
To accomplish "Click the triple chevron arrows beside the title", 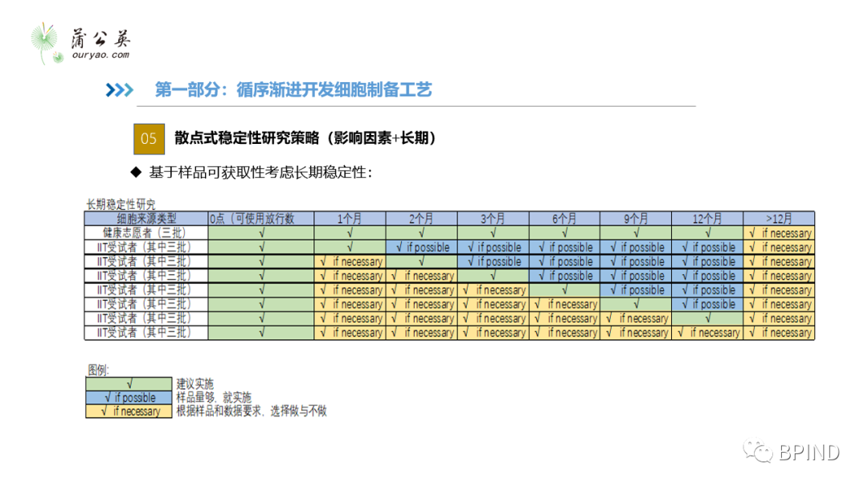I will [x=120, y=90].
